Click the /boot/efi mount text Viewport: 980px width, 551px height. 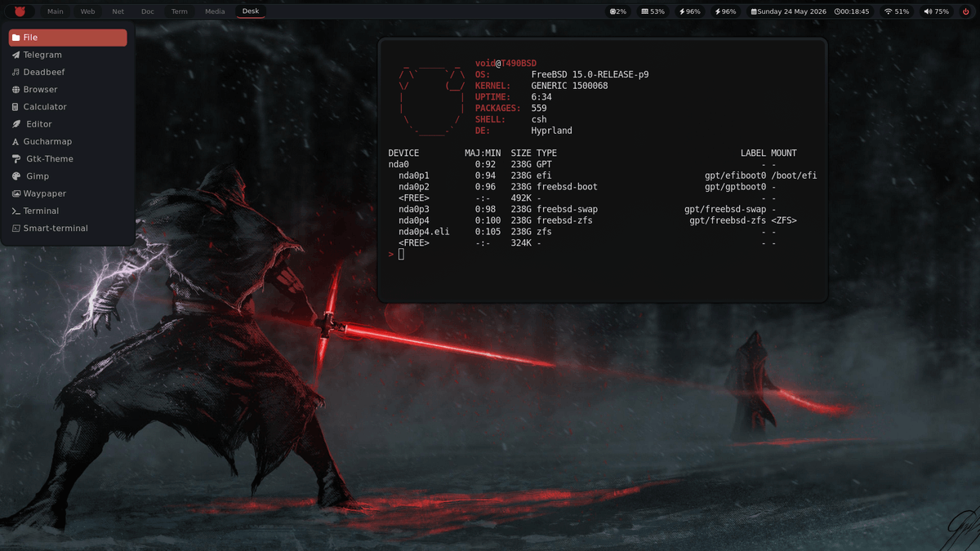click(x=794, y=176)
